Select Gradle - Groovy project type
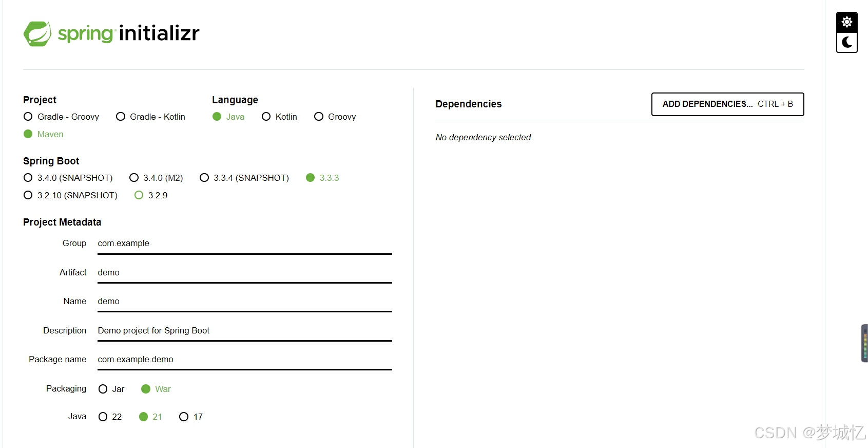The image size is (868, 448). coord(61,117)
